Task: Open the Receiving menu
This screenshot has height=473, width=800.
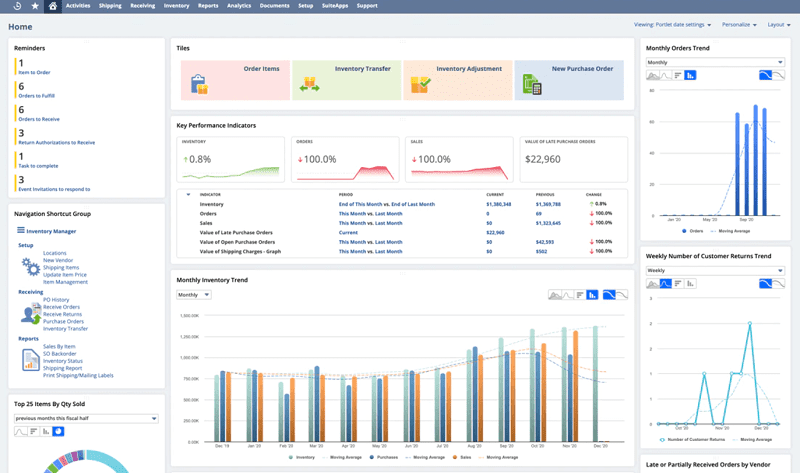Action: click(142, 6)
